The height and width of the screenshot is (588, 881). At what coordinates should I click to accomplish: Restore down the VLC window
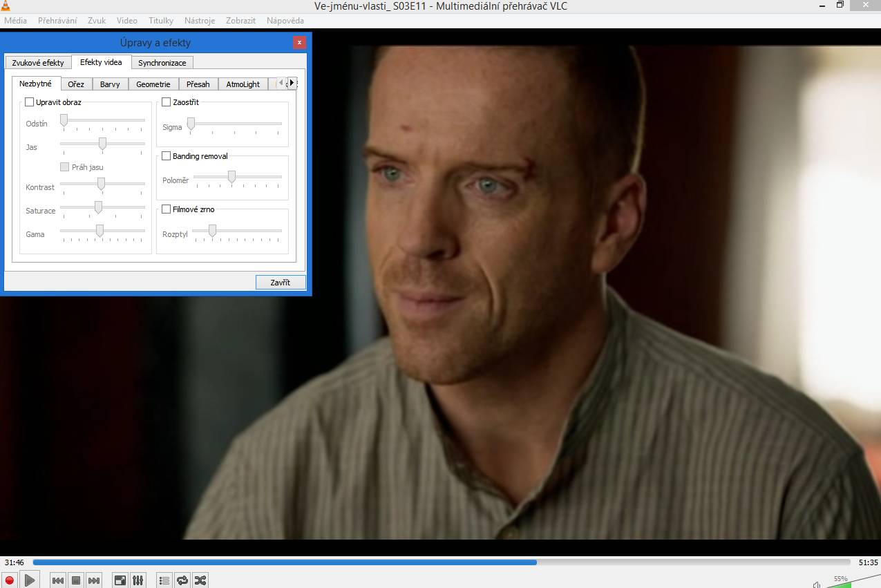tap(840, 6)
